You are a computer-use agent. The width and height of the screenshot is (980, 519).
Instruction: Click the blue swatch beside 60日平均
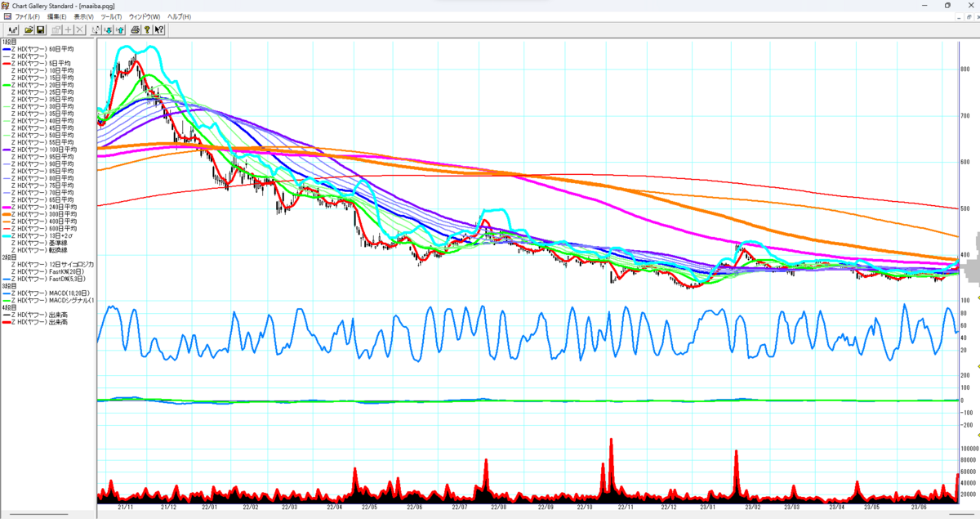[7, 50]
